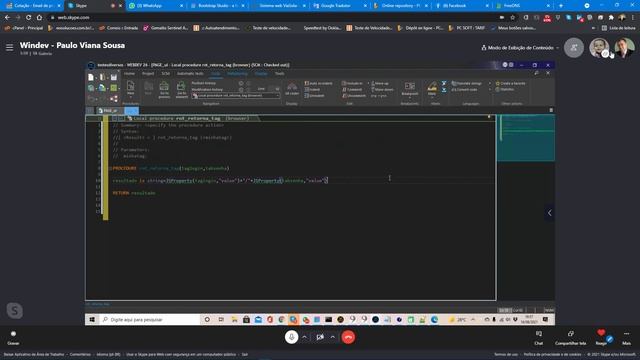Select the PAGE_ui document tab

pos(109,111)
